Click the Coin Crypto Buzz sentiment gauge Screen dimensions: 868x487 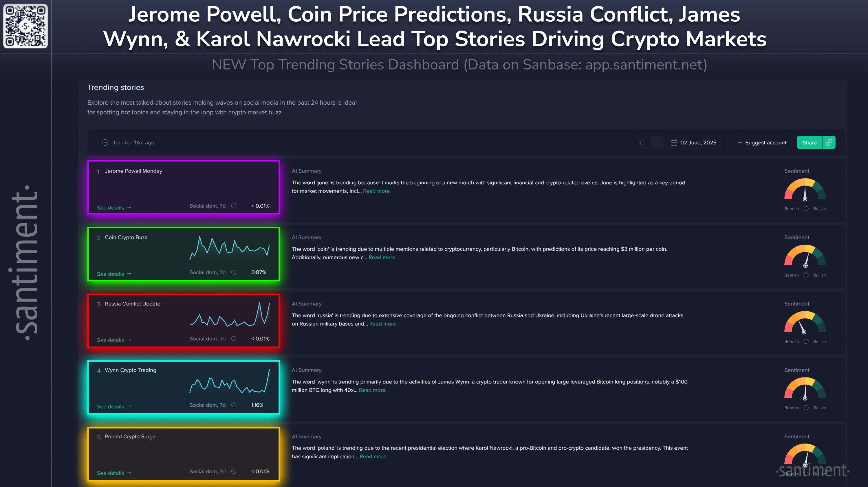coord(805,256)
